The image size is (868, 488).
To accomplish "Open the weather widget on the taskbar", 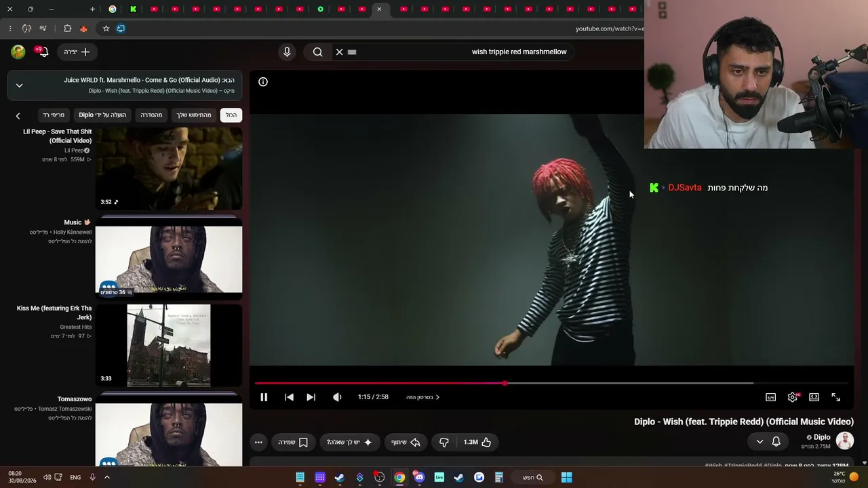I will [844, 477].
